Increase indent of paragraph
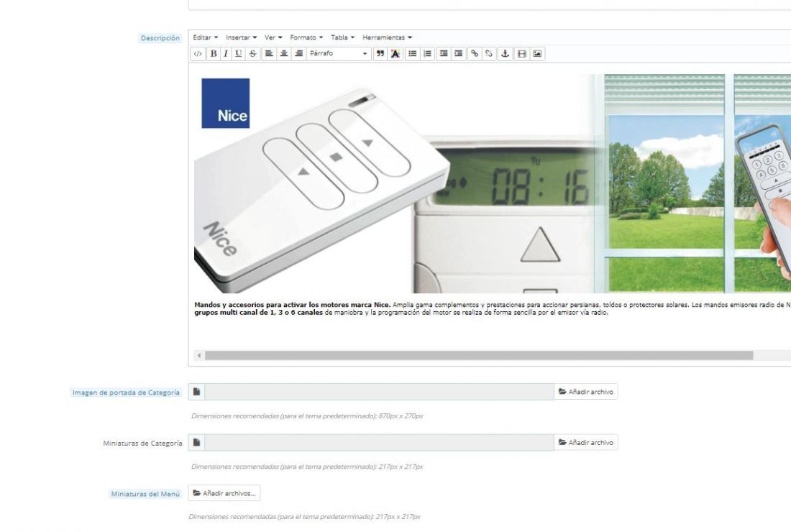Viewport: 791px width, 532px height. pos(458,53)
